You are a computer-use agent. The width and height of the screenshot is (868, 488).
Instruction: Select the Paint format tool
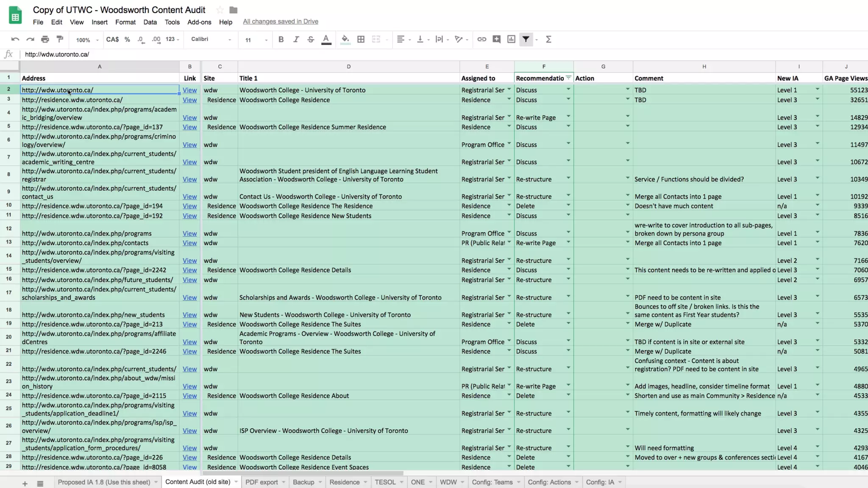60,39
